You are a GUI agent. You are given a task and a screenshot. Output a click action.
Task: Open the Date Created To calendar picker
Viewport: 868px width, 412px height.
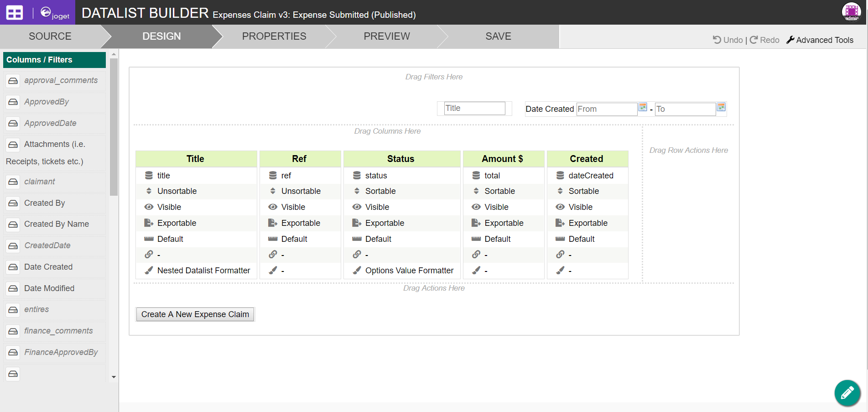pyautogui.click(x=721, y=107)
